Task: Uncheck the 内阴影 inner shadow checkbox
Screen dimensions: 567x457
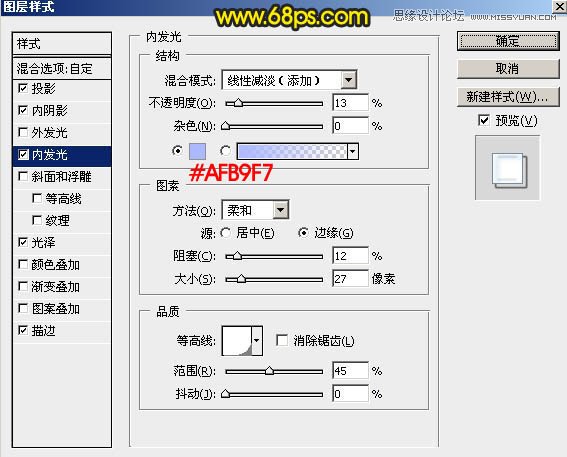Action: pyautogui.click(x=23, y=110)
